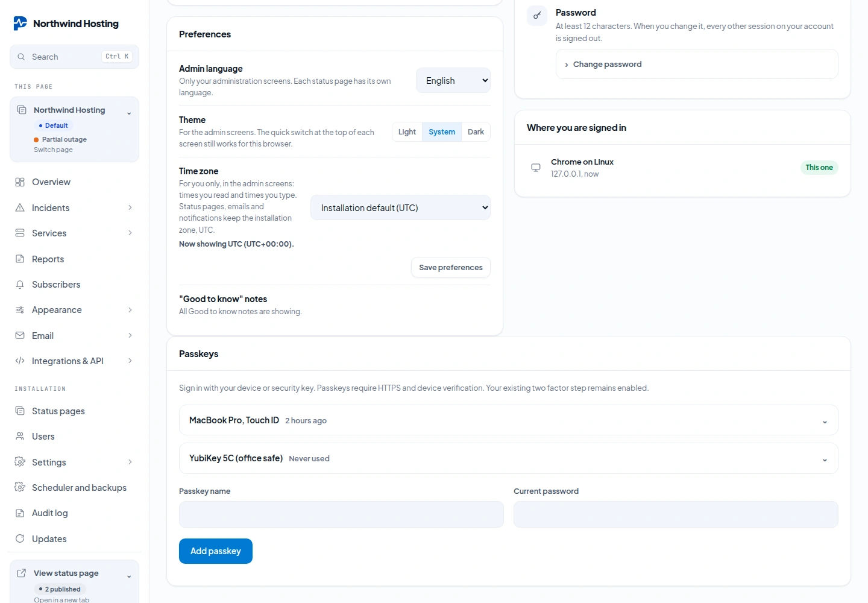The width and height of the screenshot is (868, 603).
Task: Open the Users page link
Action: 75,437
